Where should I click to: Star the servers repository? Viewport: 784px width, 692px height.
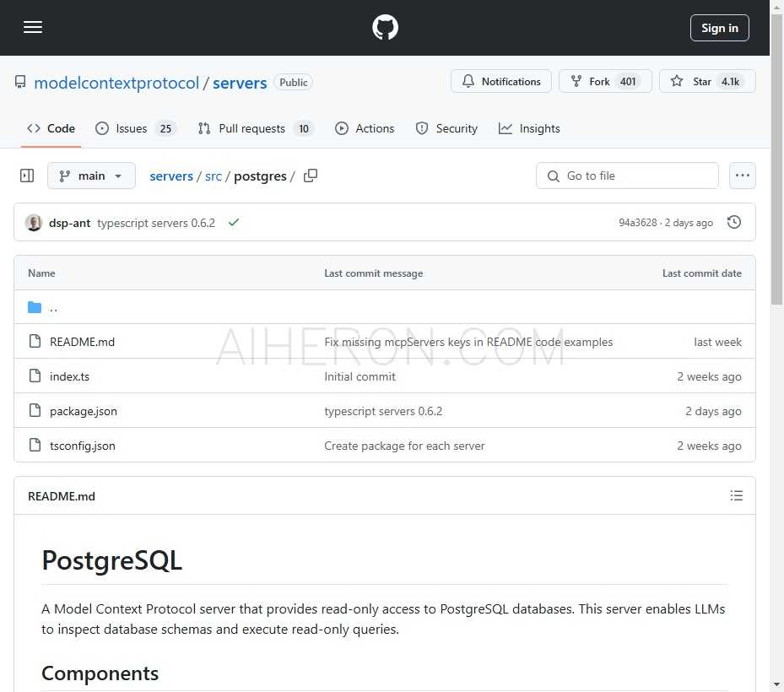pyautogui.click(x=707, y=81)
